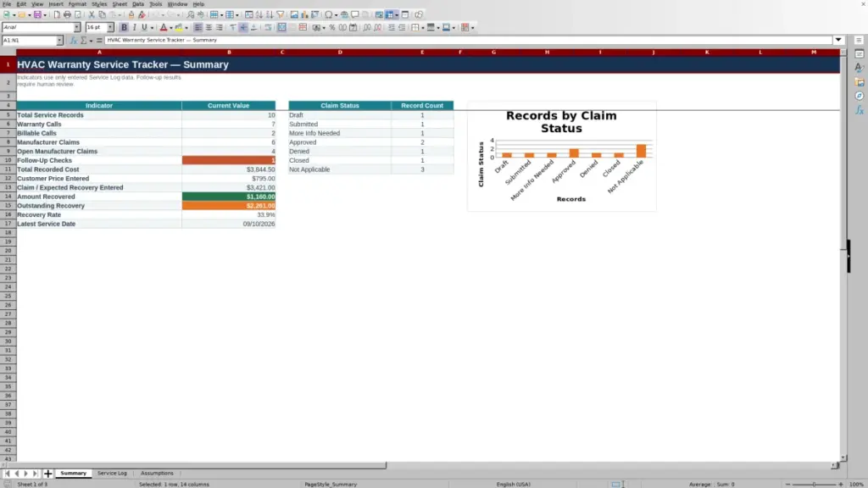This screenshot has height=488, width=868.
Task: Open the AutoFilter funnel tool
Action: pyautogui.click(x=281, y=15)
